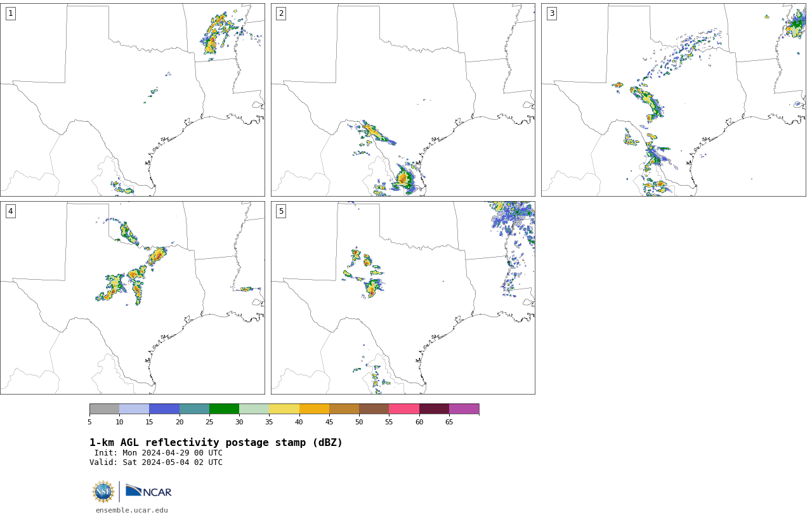Select the teal 20-25 dBZ swatch
This screenshot has height=517, width=812.
click(194, 409)
